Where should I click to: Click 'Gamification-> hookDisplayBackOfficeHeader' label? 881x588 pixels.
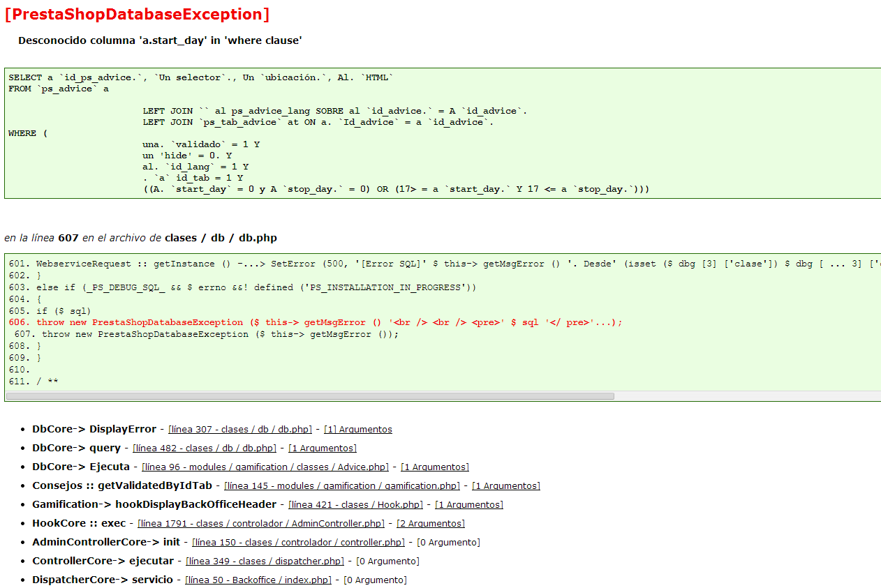pos(154,504)
